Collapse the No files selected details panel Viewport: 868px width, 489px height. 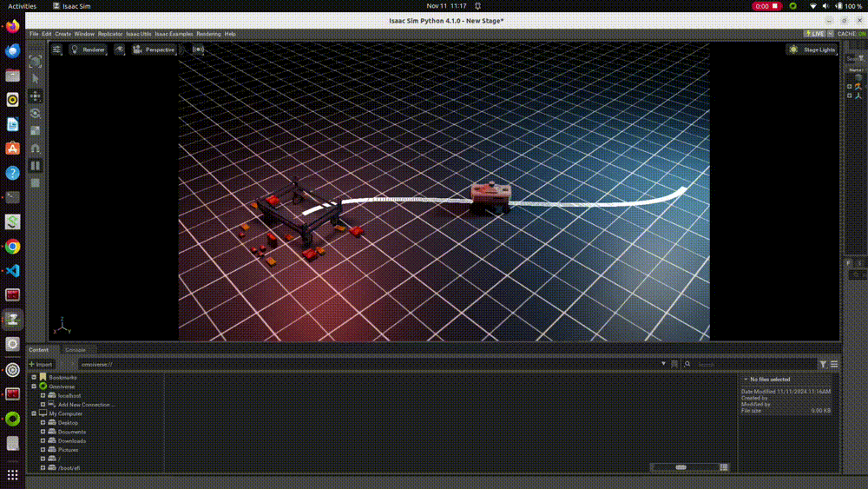pos(746,380)
